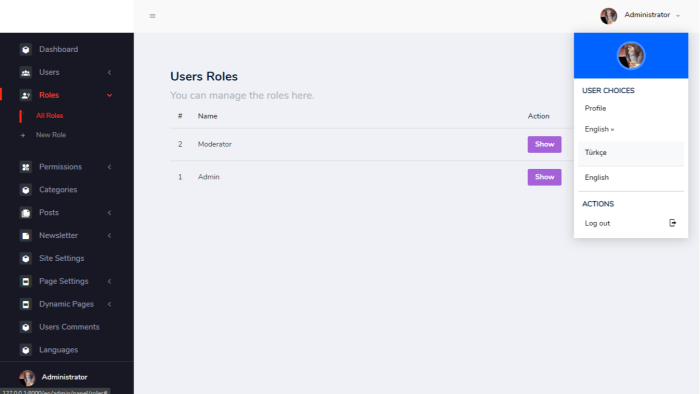Viewport: 700px width, 394px height.
Task: Expand the Newsletter submenu chevron
Action: click(x=109, y=236)
